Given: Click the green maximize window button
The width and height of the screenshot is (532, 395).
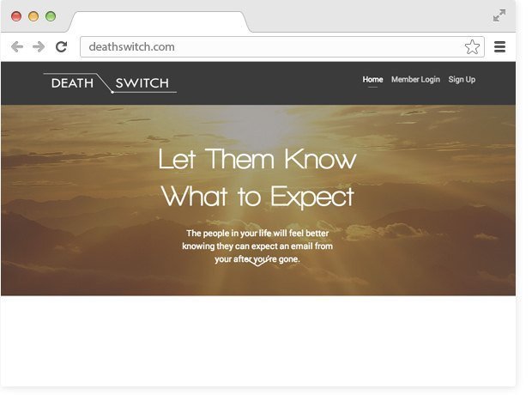Looking at the screenshot, I should (51, 16).
